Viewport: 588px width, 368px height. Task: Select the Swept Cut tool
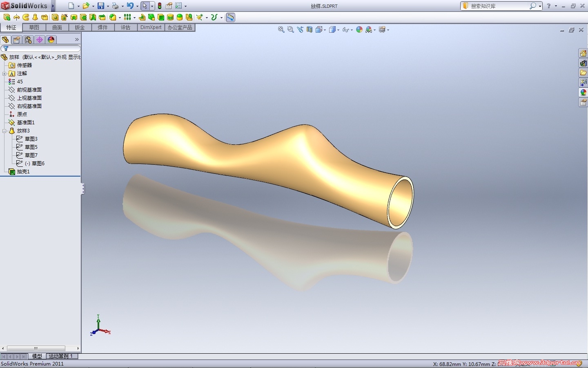83,17
